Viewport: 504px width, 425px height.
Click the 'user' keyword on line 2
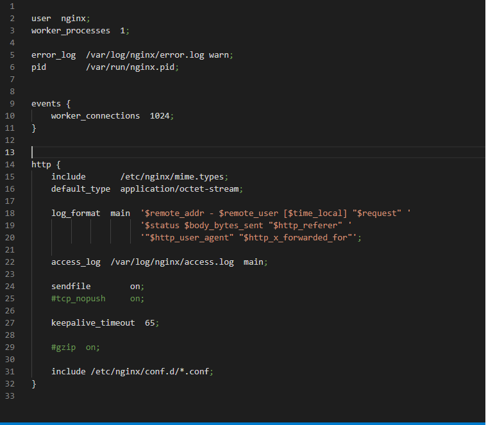point(41,19)
